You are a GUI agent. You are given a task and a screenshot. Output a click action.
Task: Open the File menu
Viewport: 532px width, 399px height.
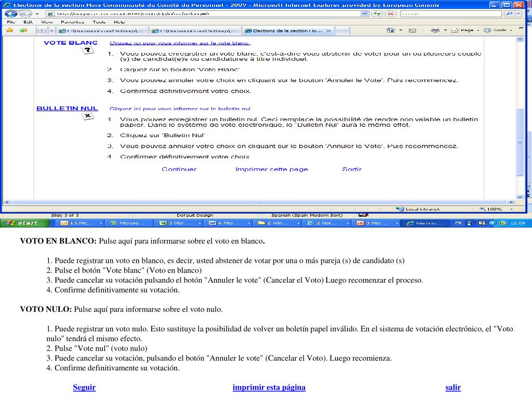click(x=11, y=22)
